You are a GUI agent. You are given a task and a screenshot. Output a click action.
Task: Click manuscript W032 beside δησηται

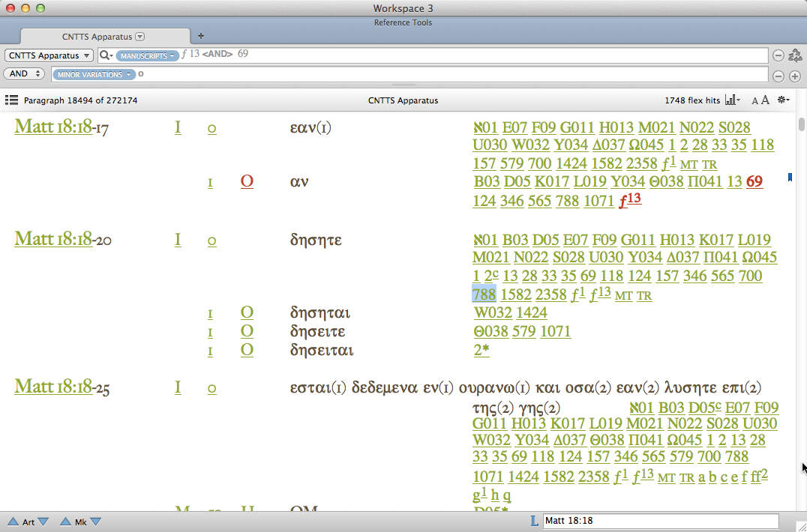[x=493, y=312]
